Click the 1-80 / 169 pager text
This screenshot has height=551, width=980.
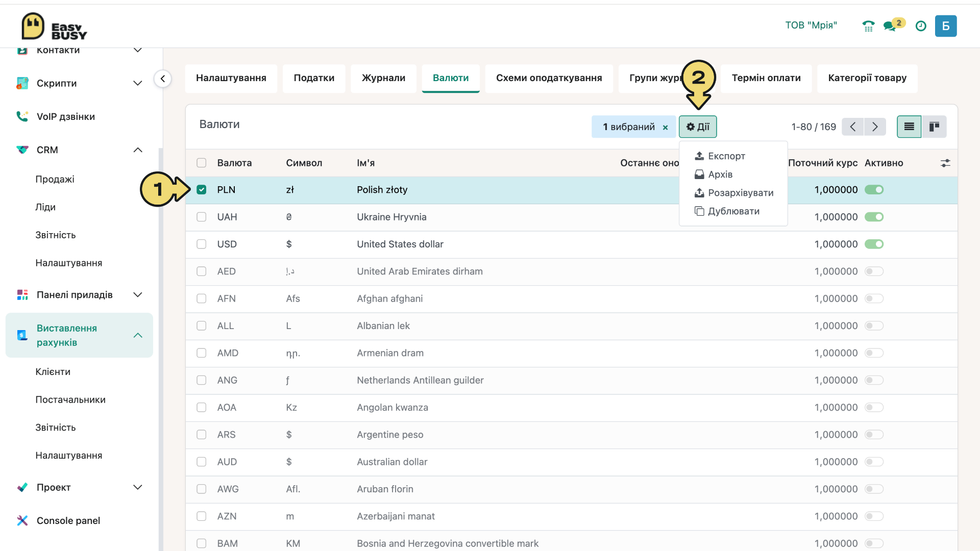814,127
